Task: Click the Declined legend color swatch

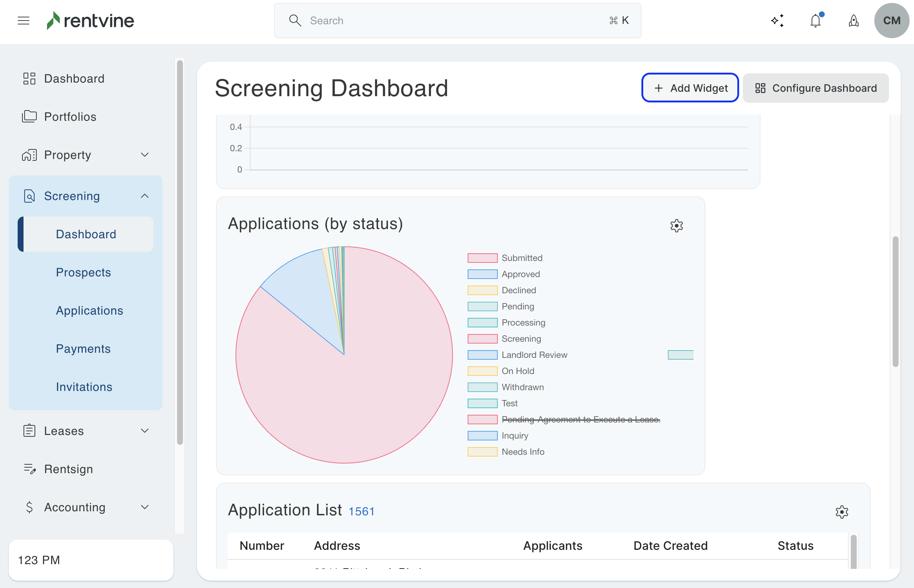Action: tap(482, 291)
